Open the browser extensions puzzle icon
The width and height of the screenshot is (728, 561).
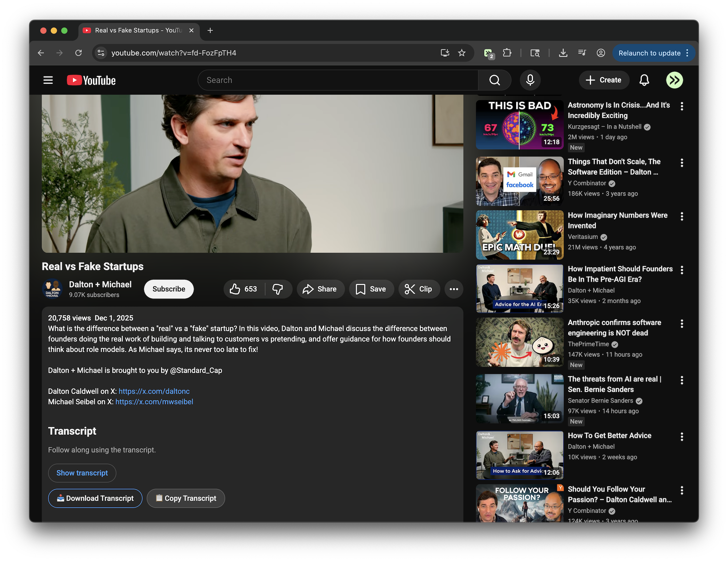click(507, 53)
